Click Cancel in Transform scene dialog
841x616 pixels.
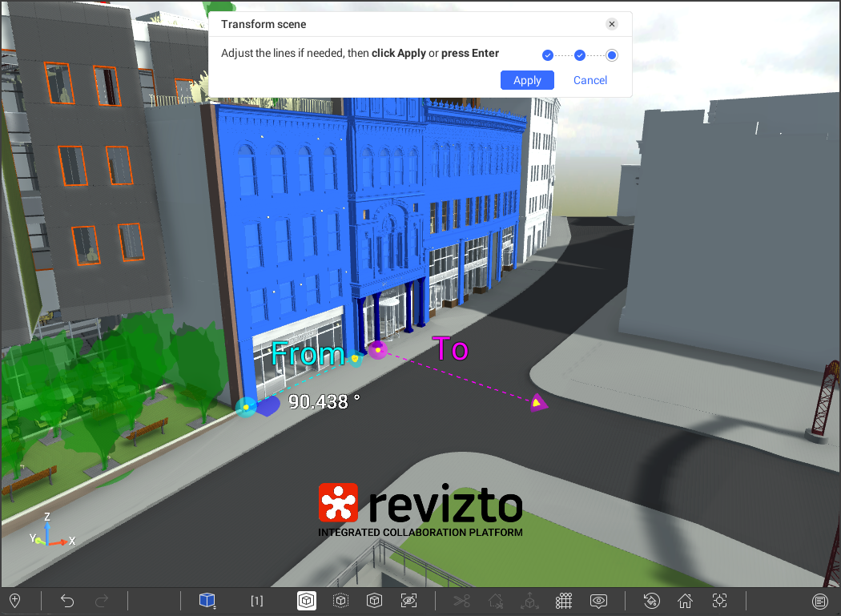tap(590, 80)
